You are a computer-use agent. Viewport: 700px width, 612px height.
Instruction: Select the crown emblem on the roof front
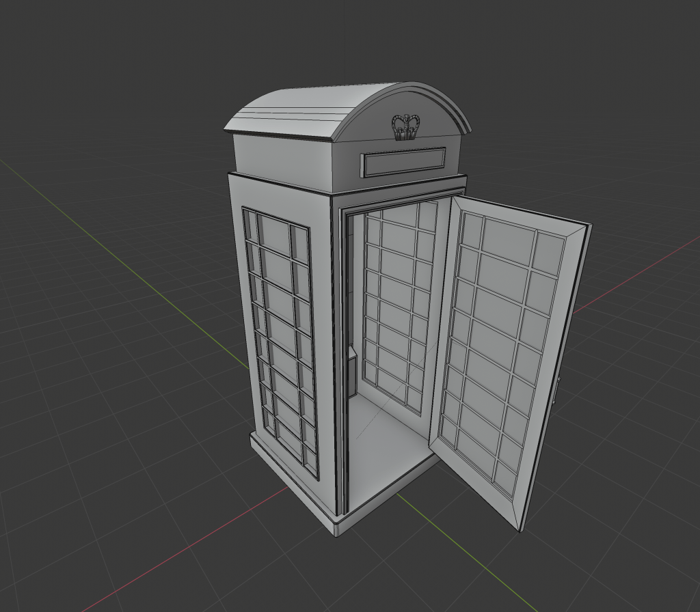tap(405, 127)
